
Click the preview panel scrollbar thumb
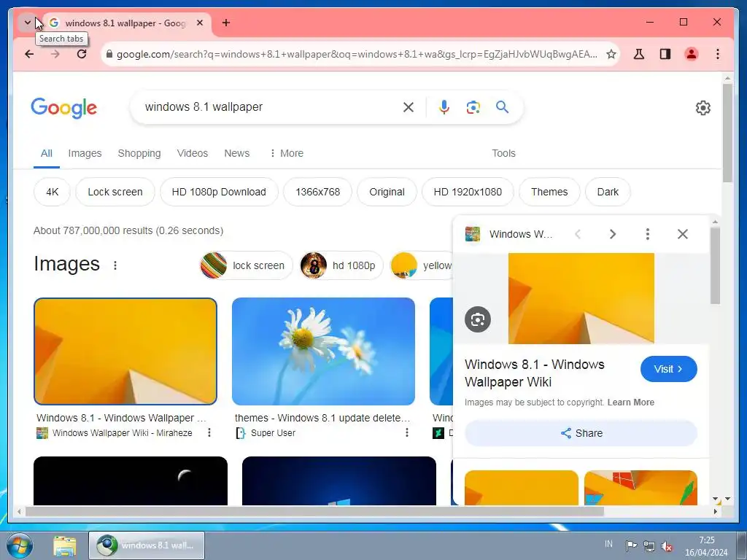715,265
